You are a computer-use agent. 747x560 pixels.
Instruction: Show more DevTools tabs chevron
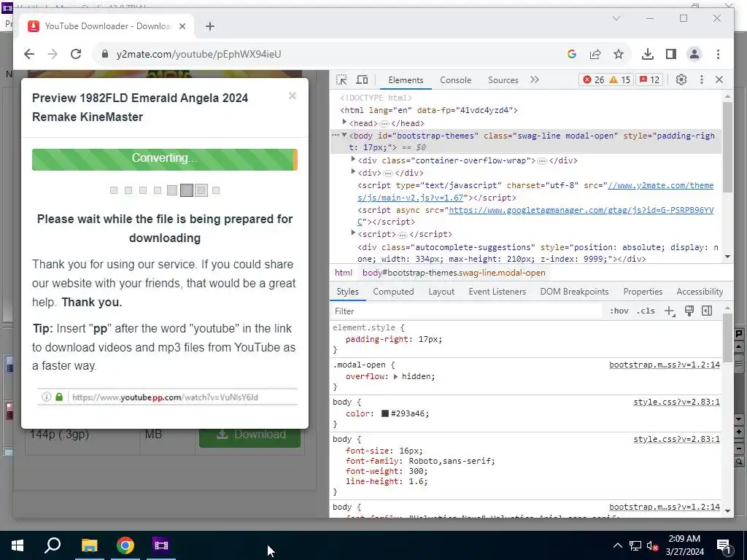535,80
